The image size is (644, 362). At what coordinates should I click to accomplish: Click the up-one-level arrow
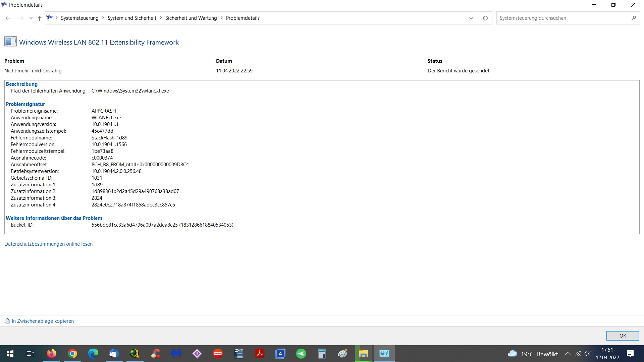[x=40, y=18]
